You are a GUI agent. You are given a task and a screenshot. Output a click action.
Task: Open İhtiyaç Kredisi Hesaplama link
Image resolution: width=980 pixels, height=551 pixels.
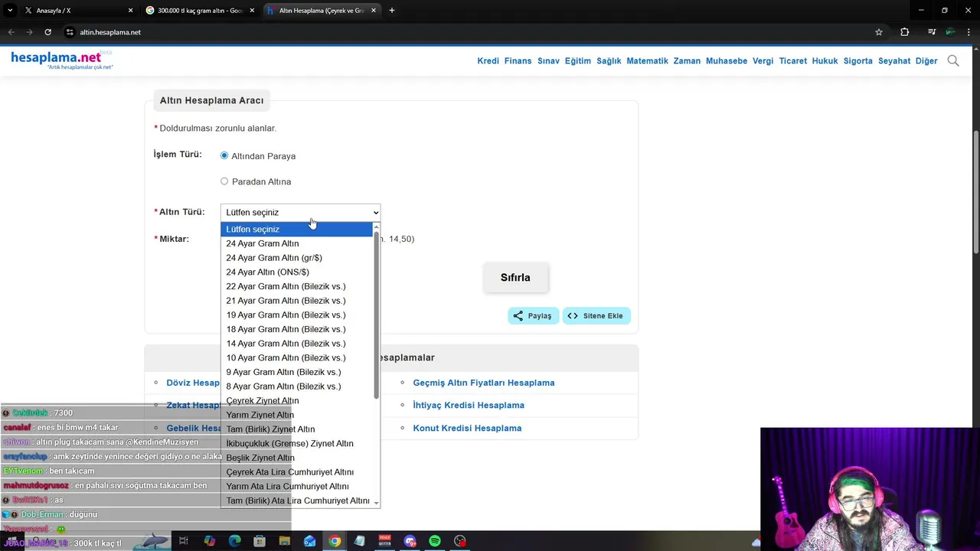(x=469, y=405)
